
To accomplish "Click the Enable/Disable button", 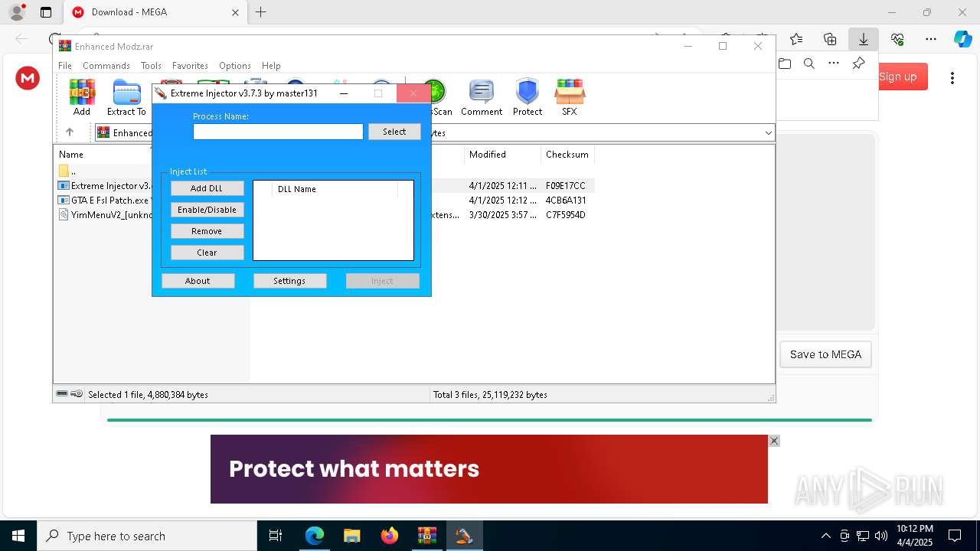I will click(x=207, y=210).
